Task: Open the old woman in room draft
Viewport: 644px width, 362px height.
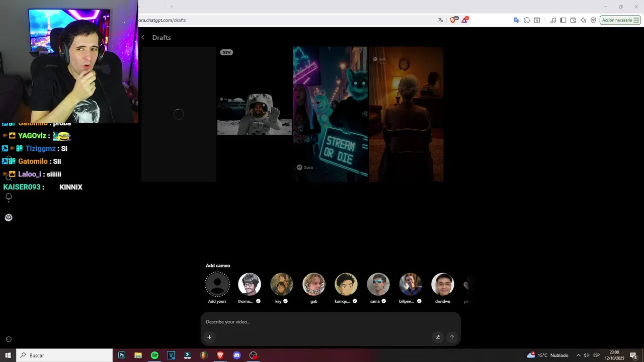Action: coord(406,114)
